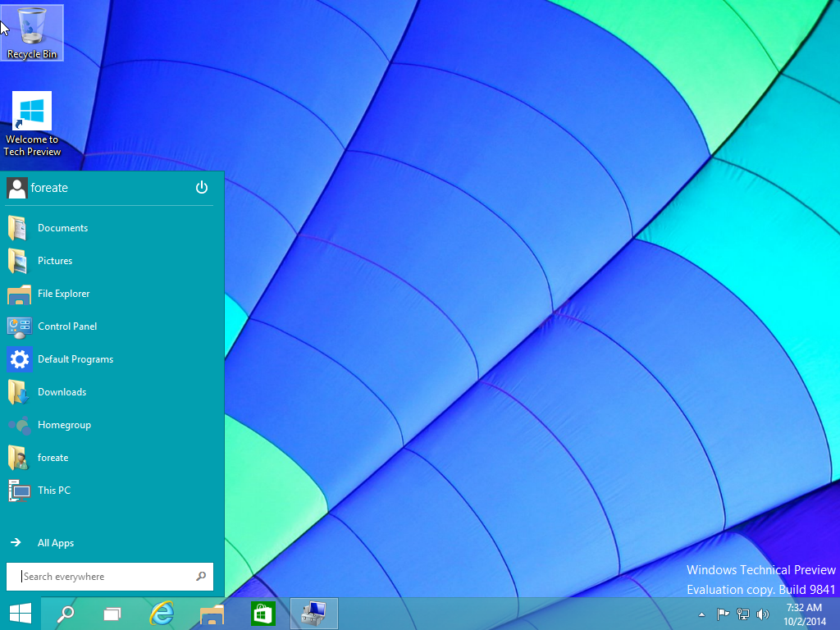Viewport: 840px width, 630px height.
Task: Focus the Search everywhere field
Action: (110, 577)
